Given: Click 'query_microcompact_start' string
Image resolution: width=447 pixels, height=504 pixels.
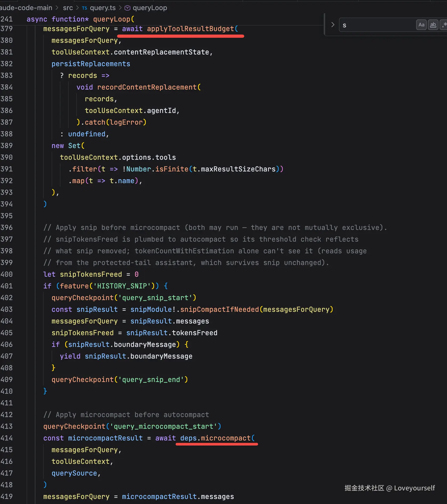Looking at the screenshot, I should (x=163, y=426).
